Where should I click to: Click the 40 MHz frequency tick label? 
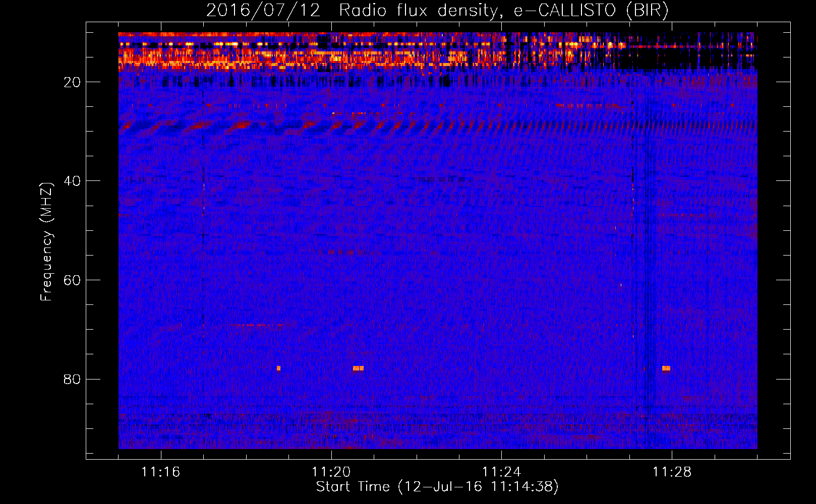tap(72, 181)
